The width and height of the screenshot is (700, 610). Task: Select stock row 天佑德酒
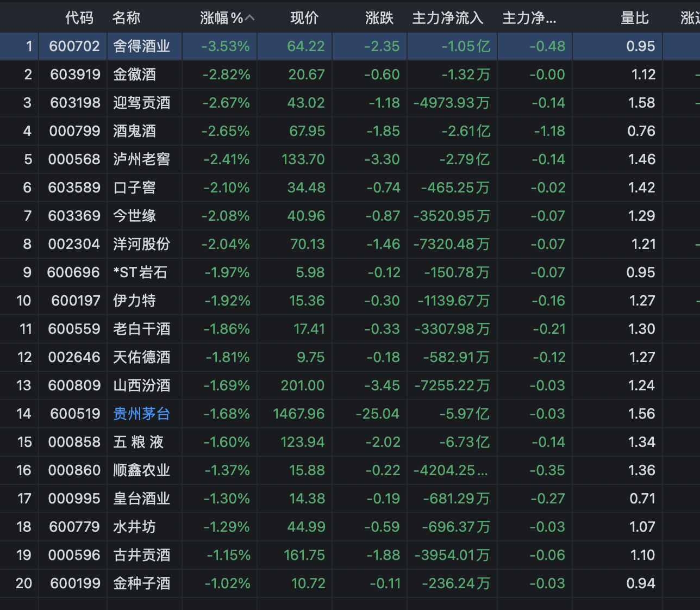[350, 357]
